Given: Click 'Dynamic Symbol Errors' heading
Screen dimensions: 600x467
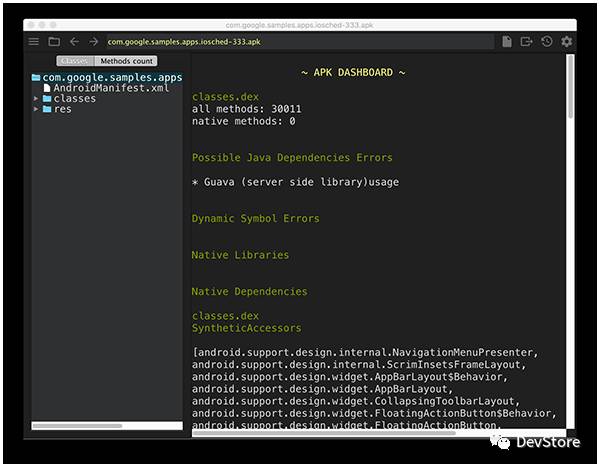Looking at the screenshot, I should [256, 219].
